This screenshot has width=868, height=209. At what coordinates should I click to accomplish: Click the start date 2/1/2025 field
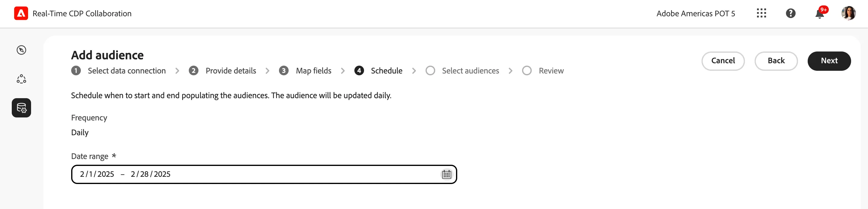[x=97, y=174]
